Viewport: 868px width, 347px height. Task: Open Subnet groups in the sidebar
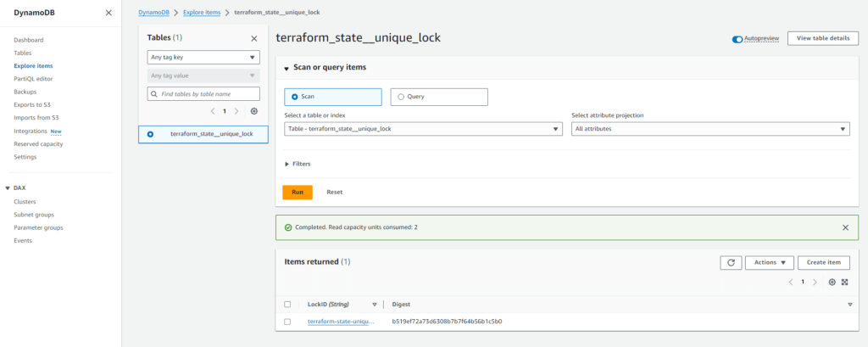(x=34, y=215)
